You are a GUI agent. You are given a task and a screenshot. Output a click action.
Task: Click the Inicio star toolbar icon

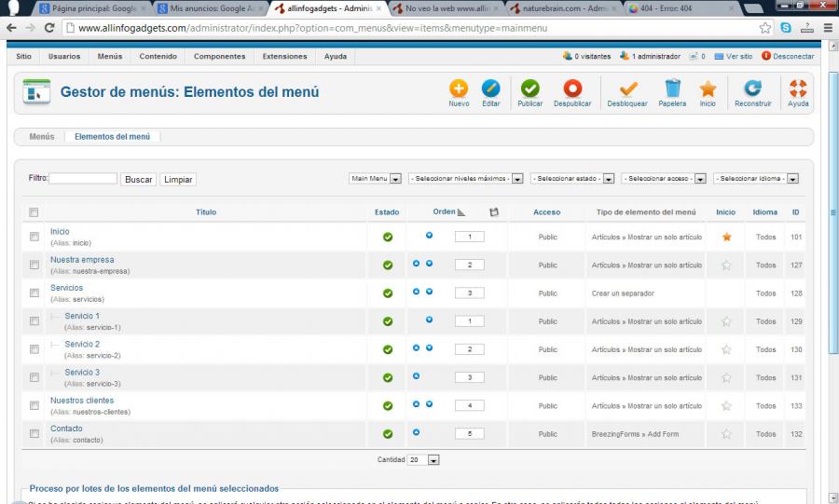click(x=708, y=89)
